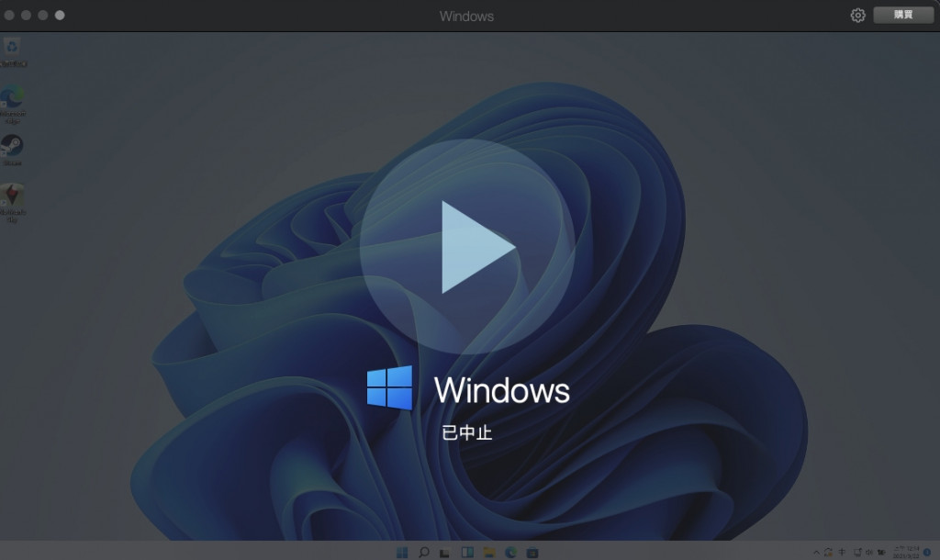Click the 中 input method indicator in tray
Viewport: 940px width, 560px height.
point(842,553)
